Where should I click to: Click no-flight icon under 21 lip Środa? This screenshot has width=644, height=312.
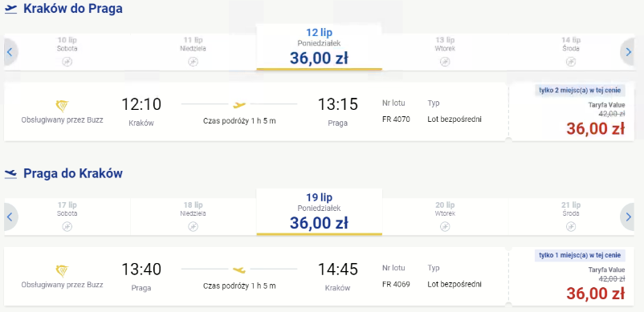pyautogui.click(x=571, y=227)
